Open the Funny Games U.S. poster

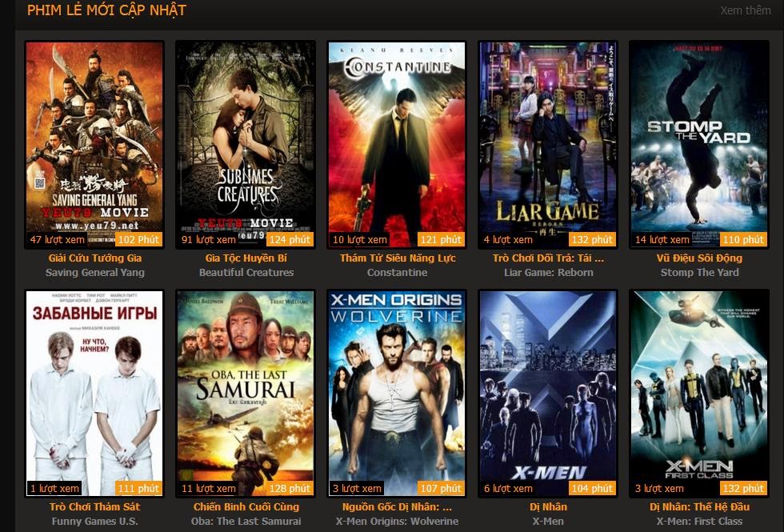pos(94,393)
